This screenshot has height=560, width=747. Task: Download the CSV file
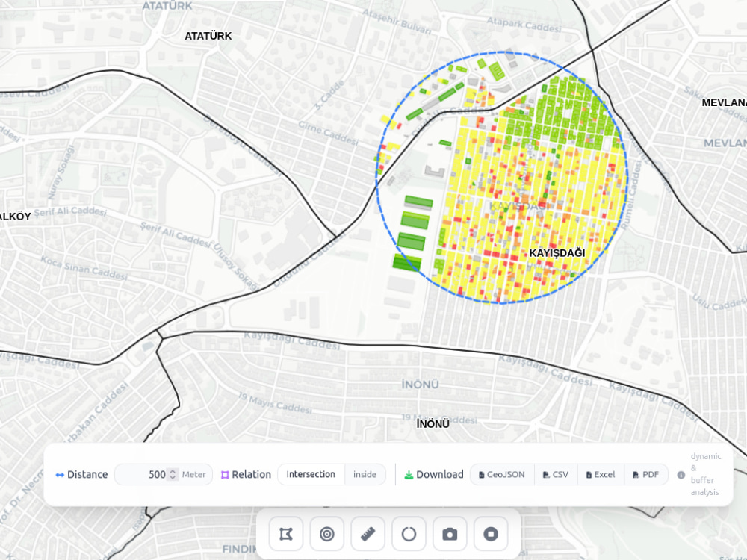pos(557,474)
